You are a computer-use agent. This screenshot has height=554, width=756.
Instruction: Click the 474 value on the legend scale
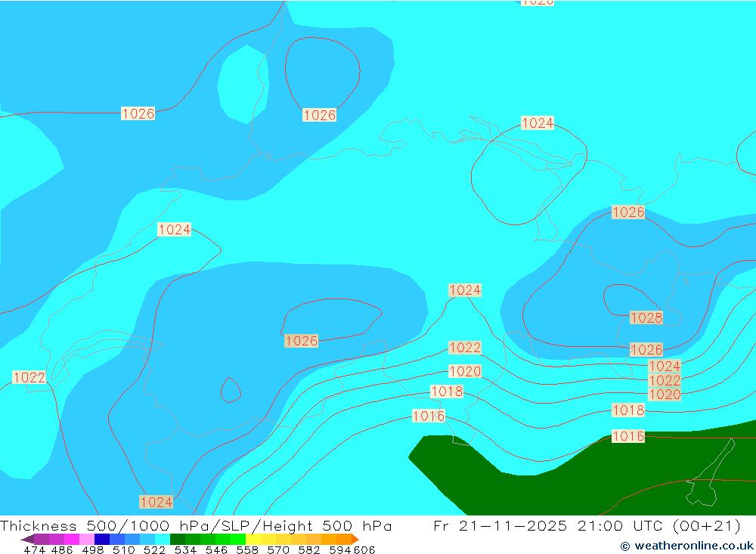34,550
